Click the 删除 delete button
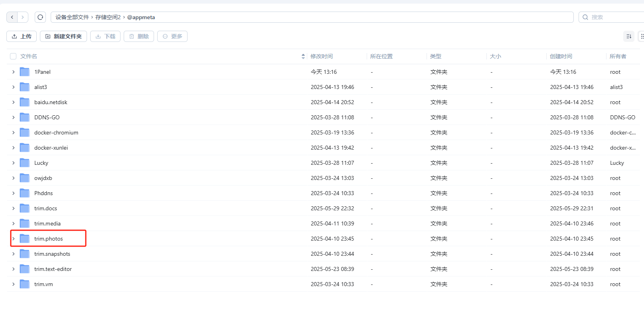This screenshot has width=644, height=322. coord(139,36)
